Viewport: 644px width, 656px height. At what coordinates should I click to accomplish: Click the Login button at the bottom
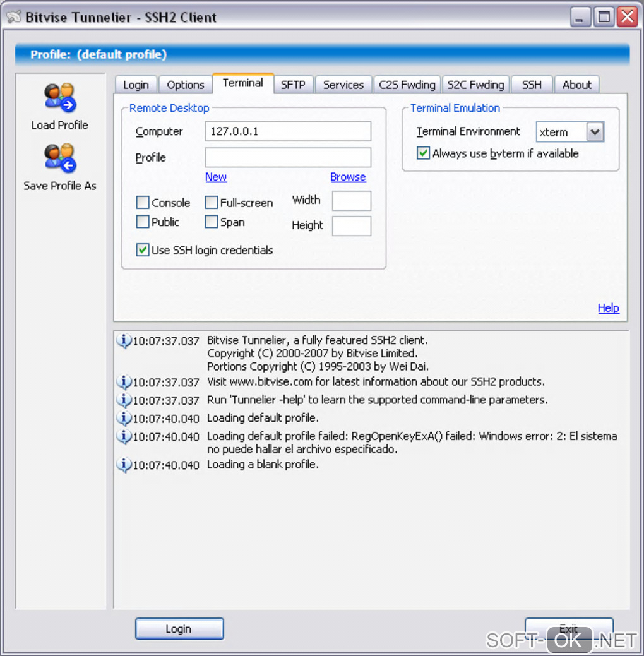click(x=179, y=629)
